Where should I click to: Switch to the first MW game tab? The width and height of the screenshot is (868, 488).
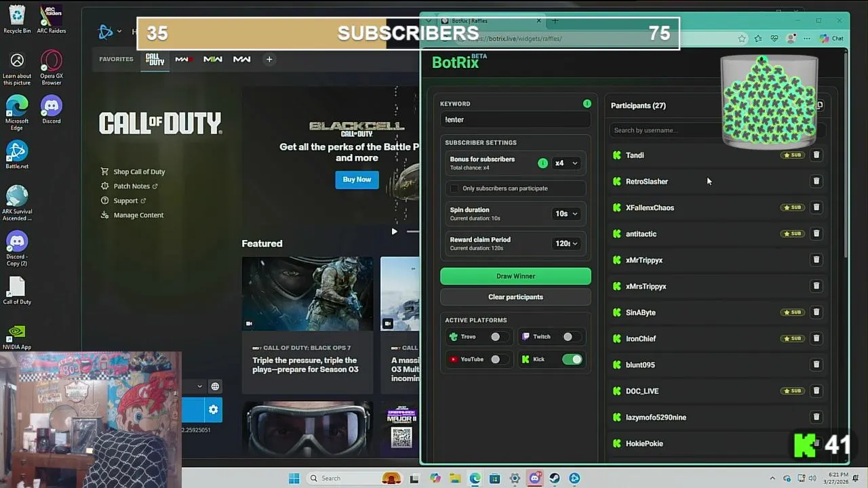pos(182,60)
